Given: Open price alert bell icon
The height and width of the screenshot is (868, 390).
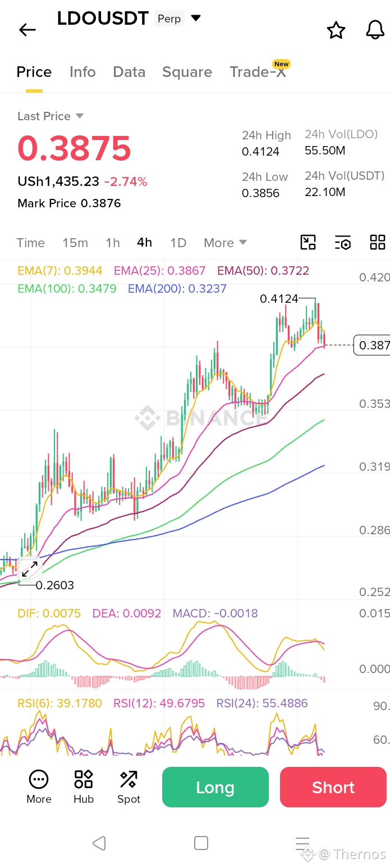Looking at the screenshot, I should [x=375, y=30].
